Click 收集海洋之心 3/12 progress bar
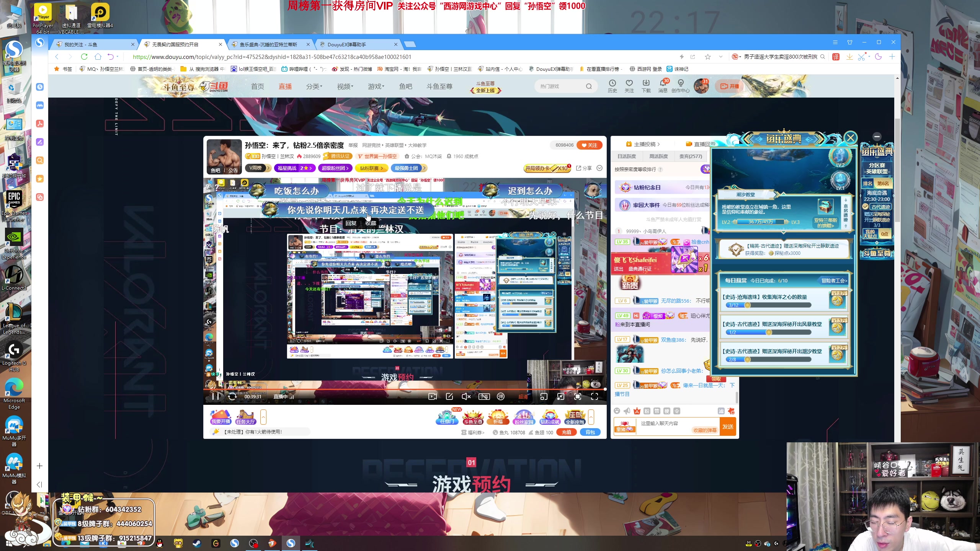The height and width of the screenshot is (551, 980). 768,305
